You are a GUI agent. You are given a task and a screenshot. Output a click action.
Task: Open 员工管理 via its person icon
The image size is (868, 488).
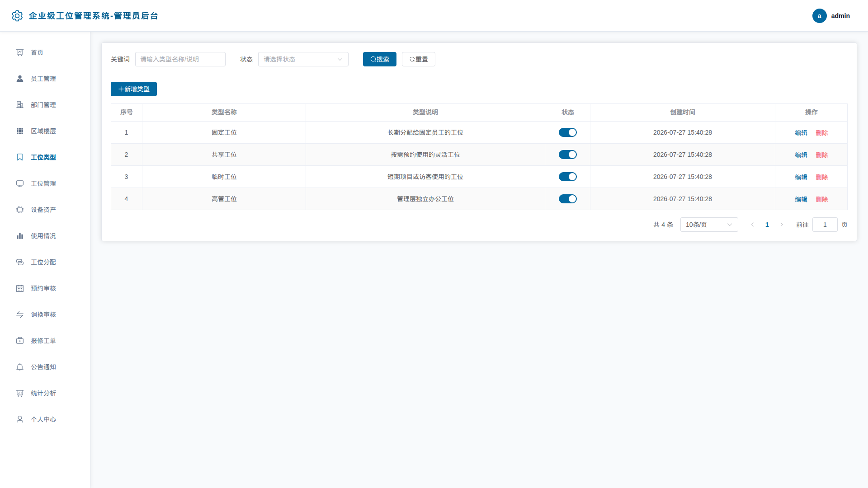[x=20, y=79]
